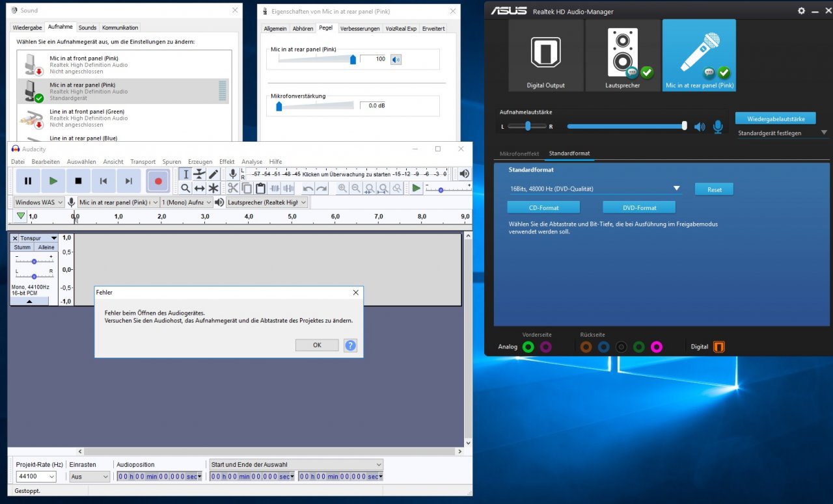Select the Draw (pencil) tool

[213, 174]
